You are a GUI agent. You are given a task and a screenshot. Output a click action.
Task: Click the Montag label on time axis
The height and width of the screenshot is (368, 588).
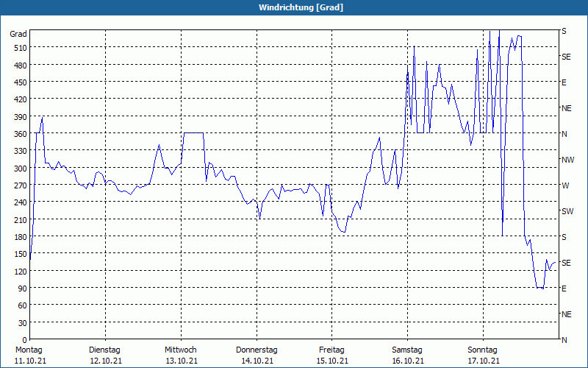[29, 350]
